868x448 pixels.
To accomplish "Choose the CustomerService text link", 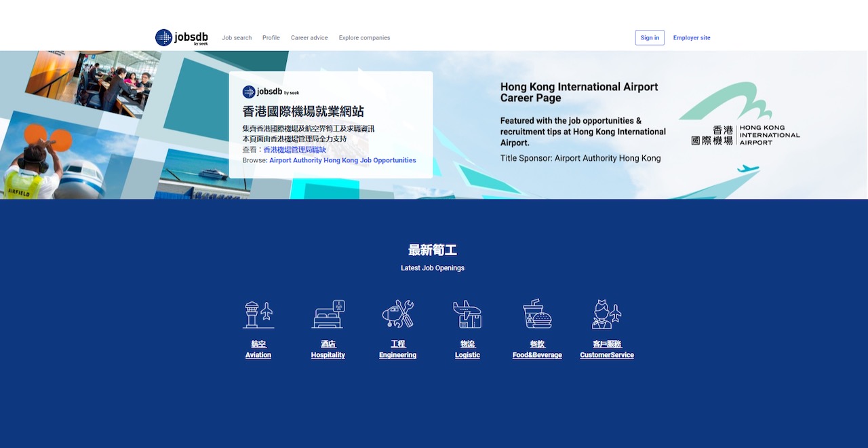I will click(607, 355).
